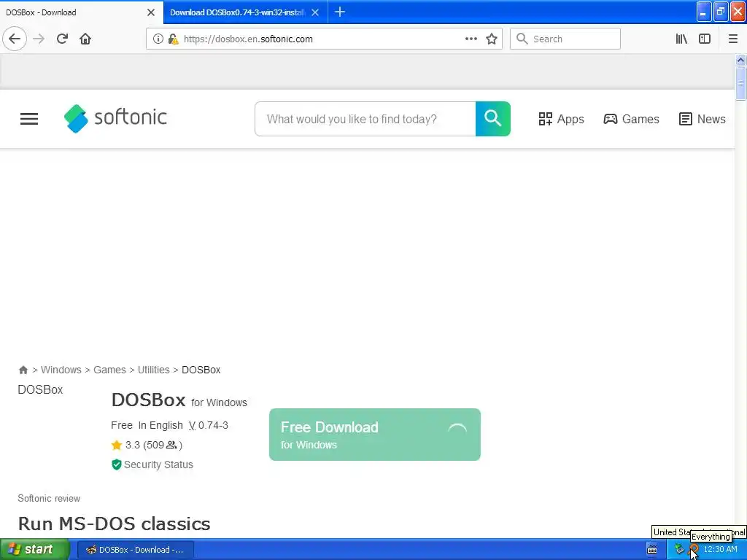Image resolution: width=747 pixels, height=560 pixels.
Task: Go back with the browser back arrow
Action: (x=15, y=39)
